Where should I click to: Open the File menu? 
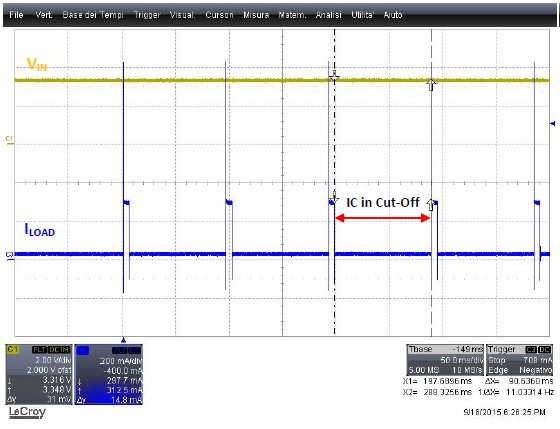point(16,15)
